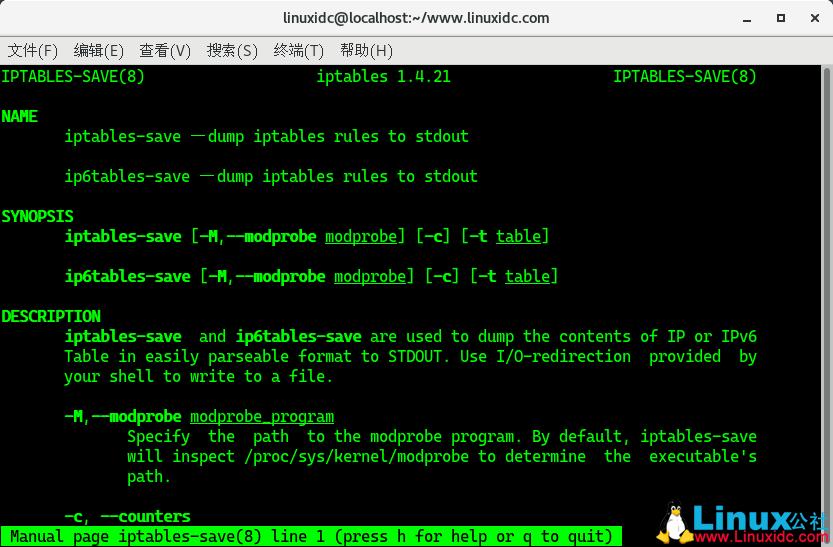Click underlined table in iptables-save synopsis
833x547 pixels.
pyautogui.click(x=518, y=236)
